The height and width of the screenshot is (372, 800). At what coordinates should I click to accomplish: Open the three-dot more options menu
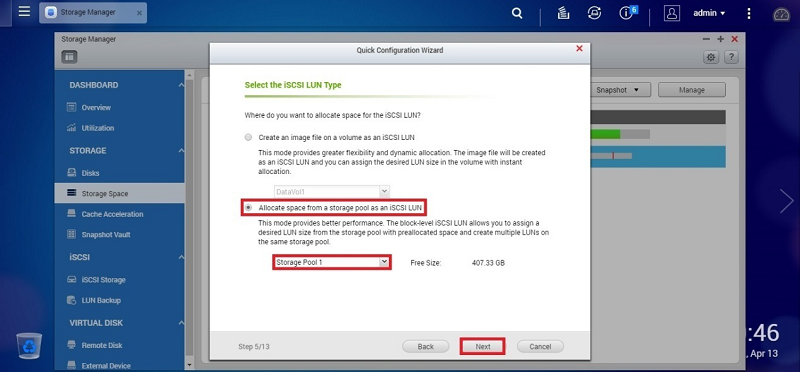click(x=748, y=14)
